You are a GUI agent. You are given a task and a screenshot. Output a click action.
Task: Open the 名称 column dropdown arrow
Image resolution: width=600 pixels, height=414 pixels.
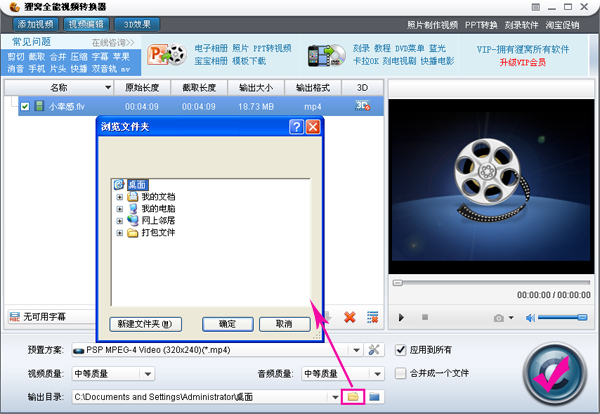108,88
